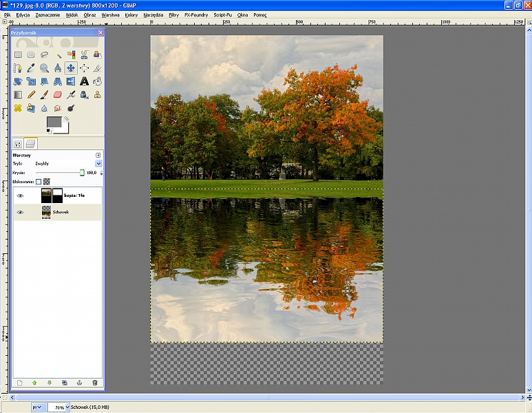Open the px units dropdown
Screen dimensions: 532x413
pyautogui.click(x=38, y=407)
